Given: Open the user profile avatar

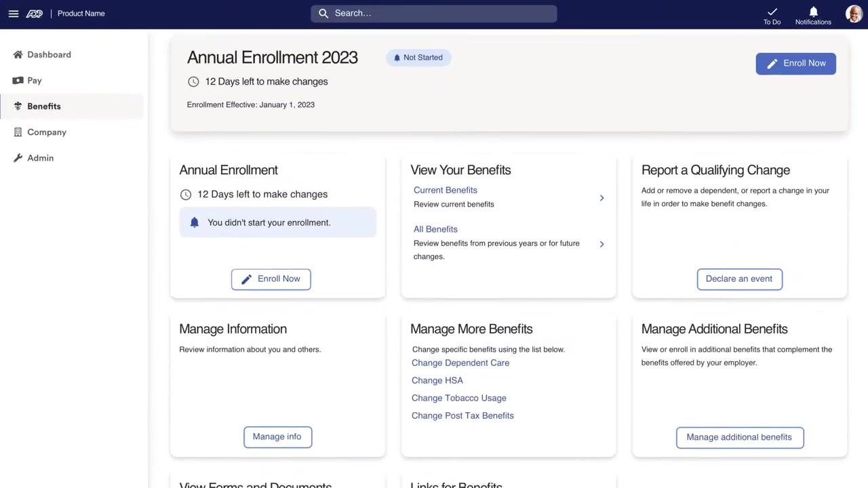Looking at the screenshot, I should 854,14.
